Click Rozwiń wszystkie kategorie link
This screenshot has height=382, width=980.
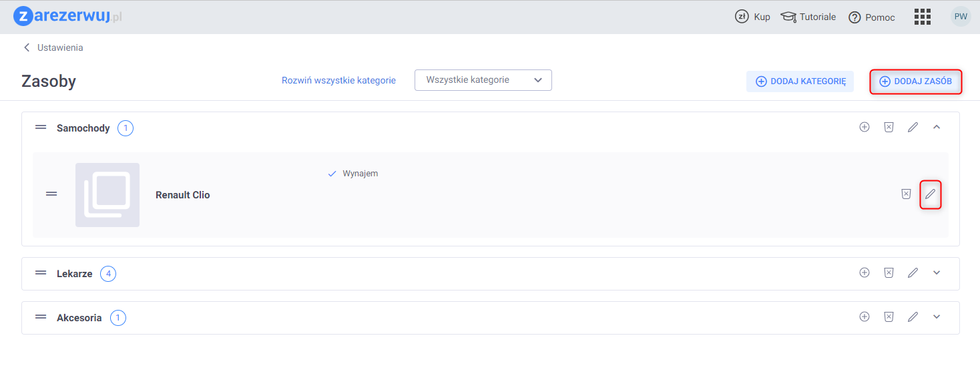click(x=338, y=80)
